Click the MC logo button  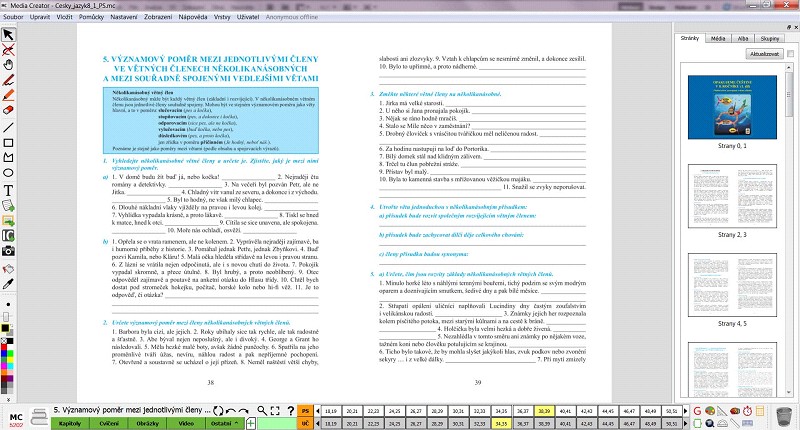point(16,418)
